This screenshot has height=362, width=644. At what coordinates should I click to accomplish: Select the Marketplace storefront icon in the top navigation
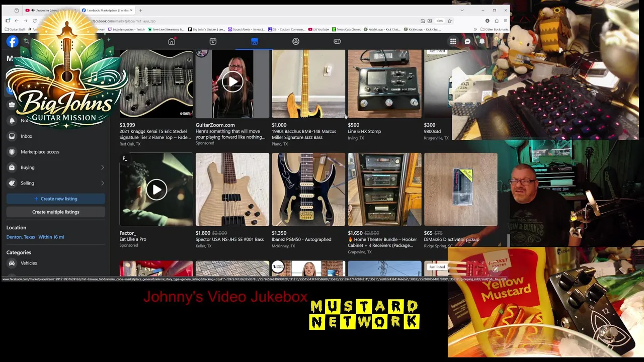(x=255, y=41)
